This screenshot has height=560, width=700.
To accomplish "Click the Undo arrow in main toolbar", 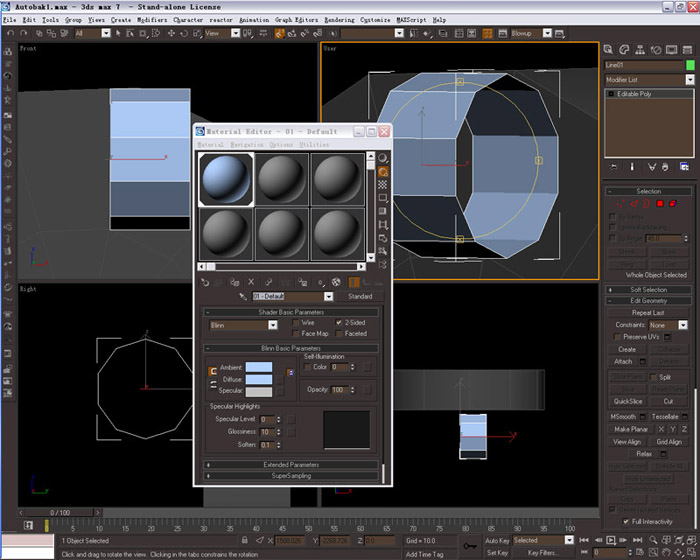I will coord(11,33).
